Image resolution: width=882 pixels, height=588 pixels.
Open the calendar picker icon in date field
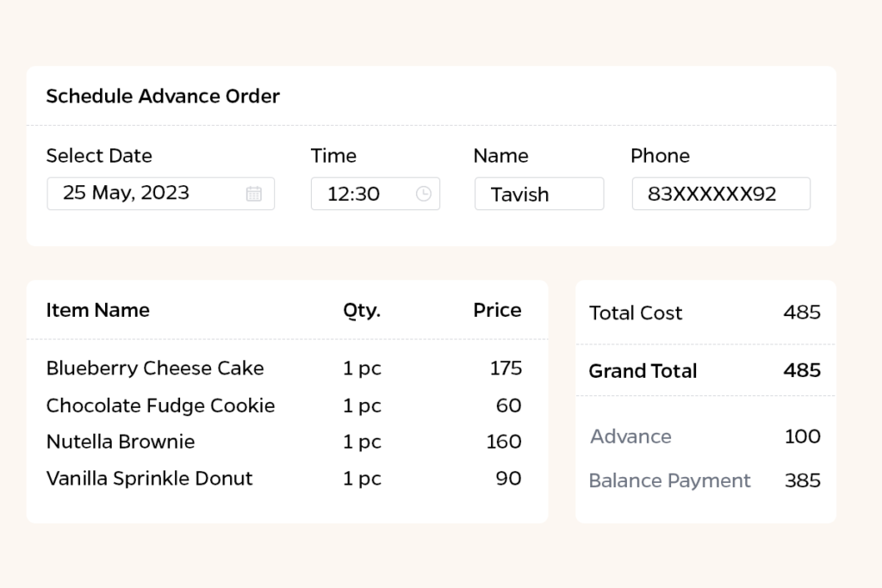tap(253, 194)
